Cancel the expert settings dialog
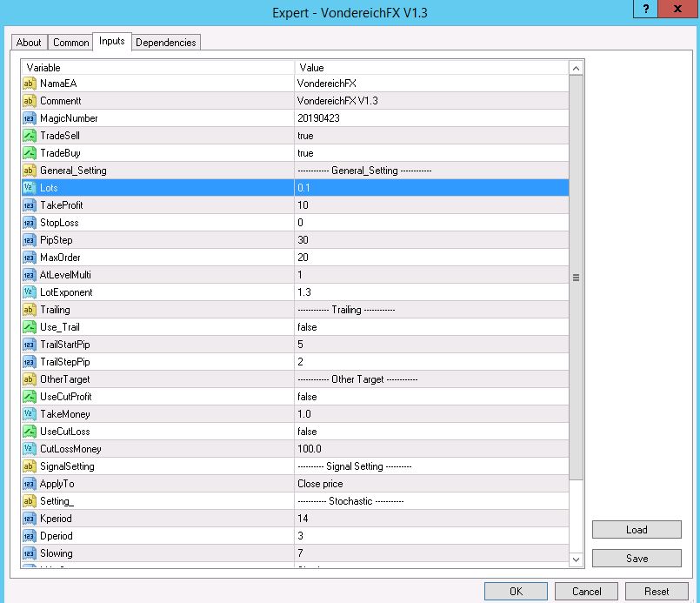This screenshot has width=700, height=603. (587, 592)
